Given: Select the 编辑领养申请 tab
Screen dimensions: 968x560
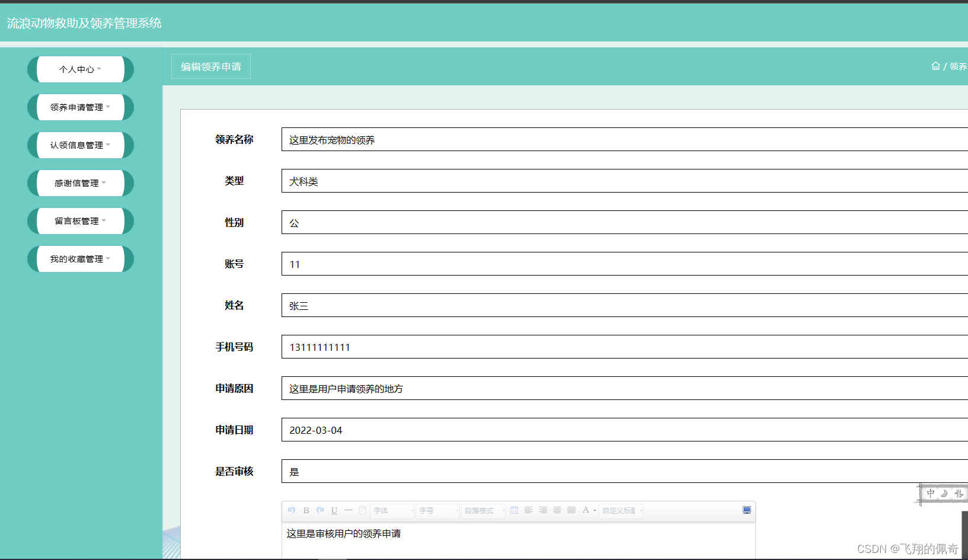Looking at the screenshot, I should point(211,66).
